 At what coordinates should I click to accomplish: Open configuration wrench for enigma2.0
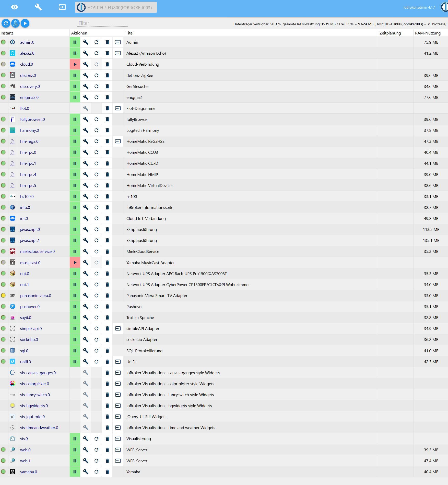pyautogui.click(x=86, y=97)
